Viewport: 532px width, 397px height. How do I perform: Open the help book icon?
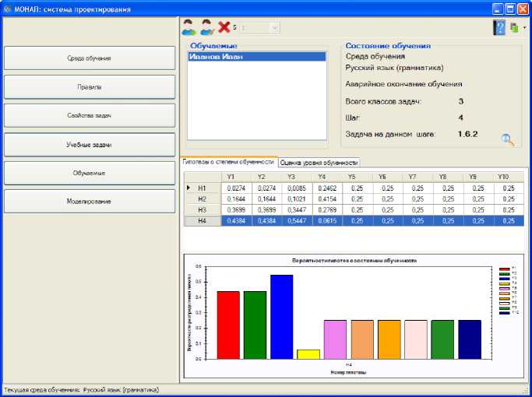pyautogui.click(x=499, y=28)
